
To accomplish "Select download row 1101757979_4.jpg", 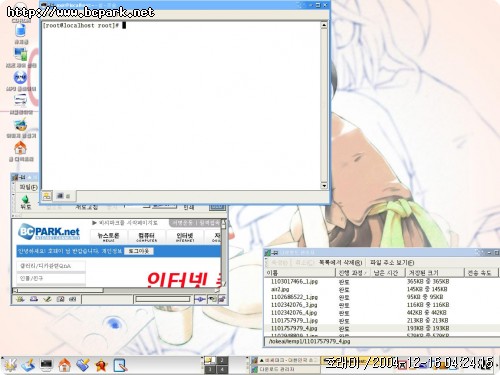I will (x=382, y=328).
